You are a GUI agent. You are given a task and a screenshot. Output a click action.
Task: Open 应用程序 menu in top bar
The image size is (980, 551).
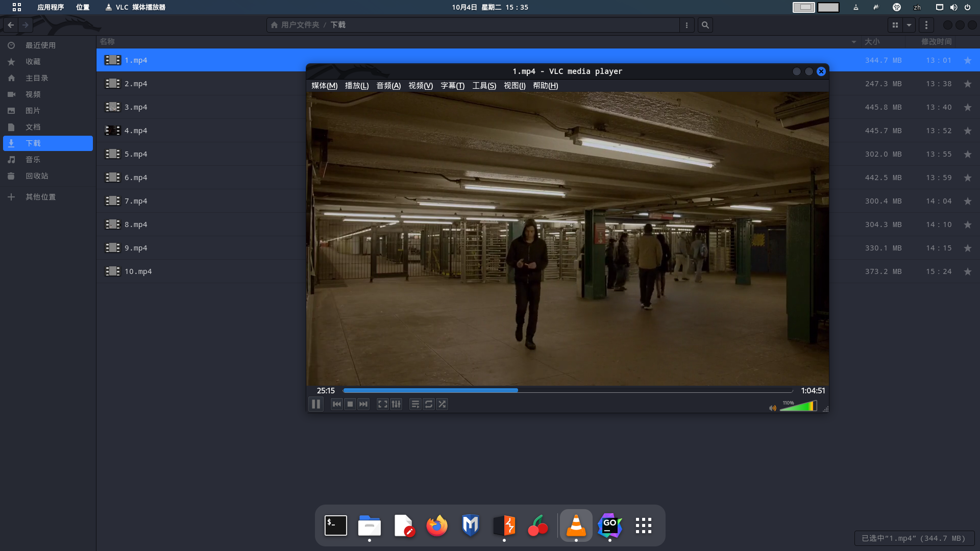51,7
